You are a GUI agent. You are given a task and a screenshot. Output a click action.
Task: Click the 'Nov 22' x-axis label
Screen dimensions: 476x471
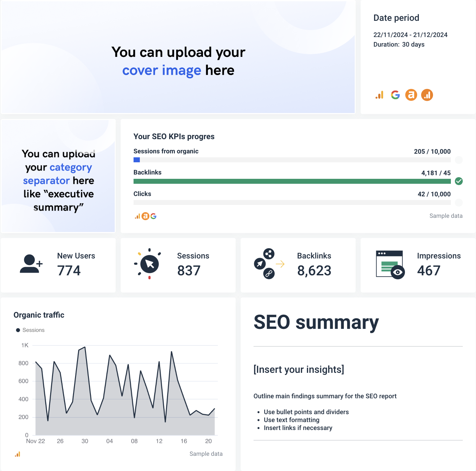click(x=35, y=441)
